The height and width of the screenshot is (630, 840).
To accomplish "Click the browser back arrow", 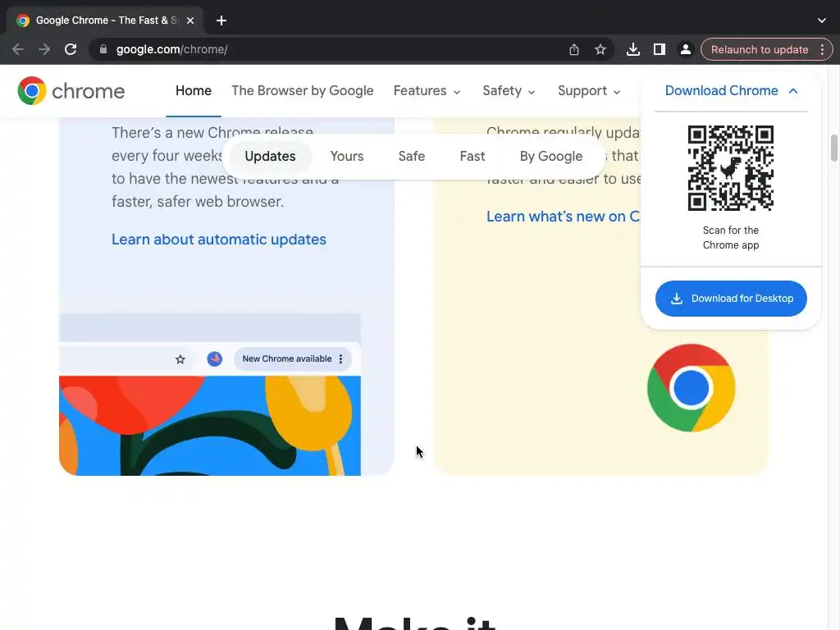I will [18, 49].
